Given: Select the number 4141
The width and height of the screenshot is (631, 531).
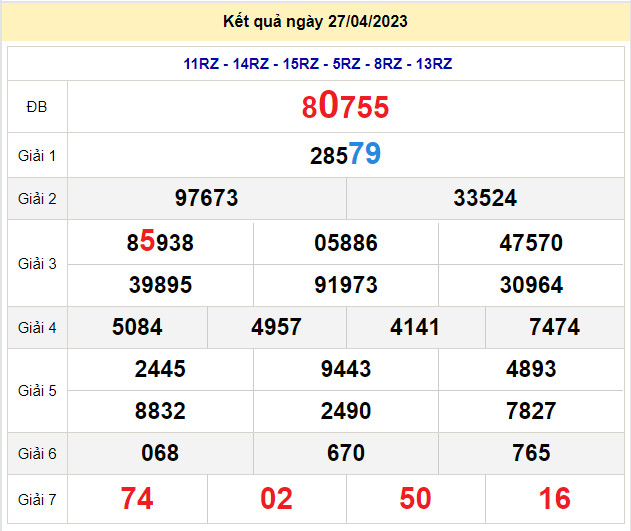Looking at the screenshot, I should (x=414, y=327).
